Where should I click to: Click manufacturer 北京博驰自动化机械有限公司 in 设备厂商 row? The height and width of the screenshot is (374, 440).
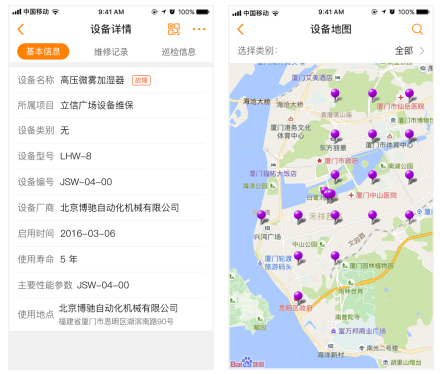(x=120, y=208)
